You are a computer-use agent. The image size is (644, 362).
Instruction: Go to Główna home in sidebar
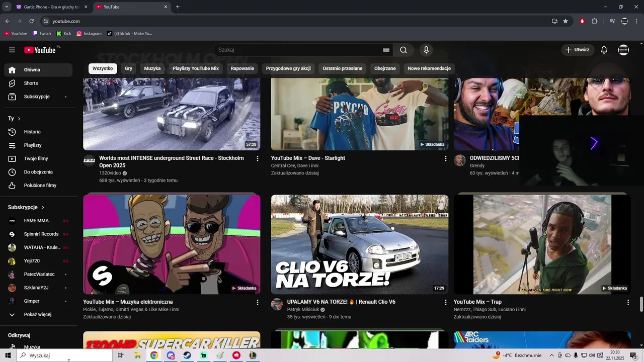pos(38,70)
